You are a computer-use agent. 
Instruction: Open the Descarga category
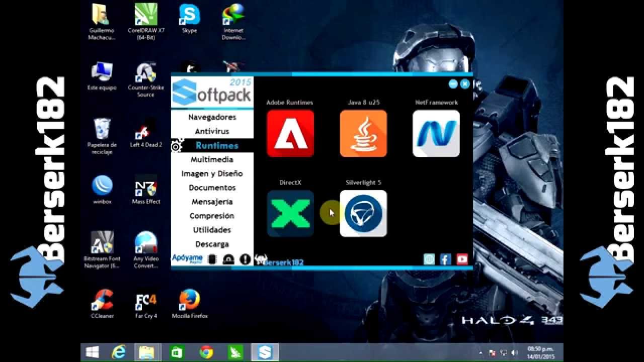click(212, 244)
